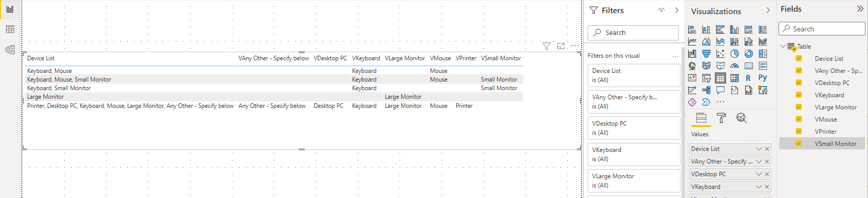The width and height of the screenshot is (868, 198).
Task: Open VDesktop PC filter card
Action: pos(634,128)
